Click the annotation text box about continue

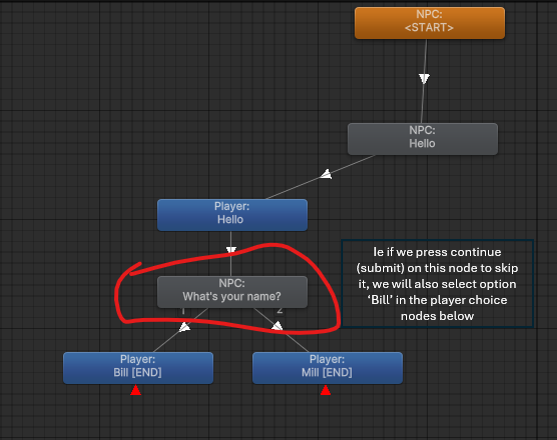pyautogui.click(x=437, y=283)
